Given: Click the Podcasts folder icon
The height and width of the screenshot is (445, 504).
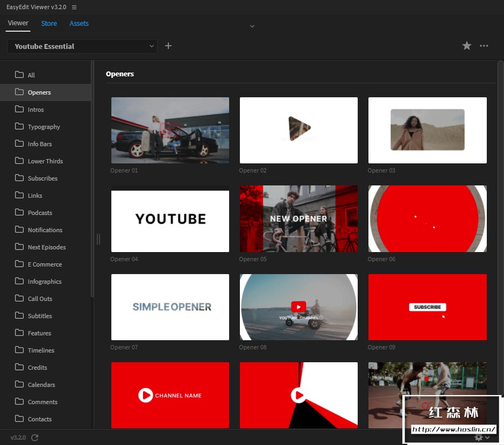Looking at the screenshot, I should click(19, 212).
